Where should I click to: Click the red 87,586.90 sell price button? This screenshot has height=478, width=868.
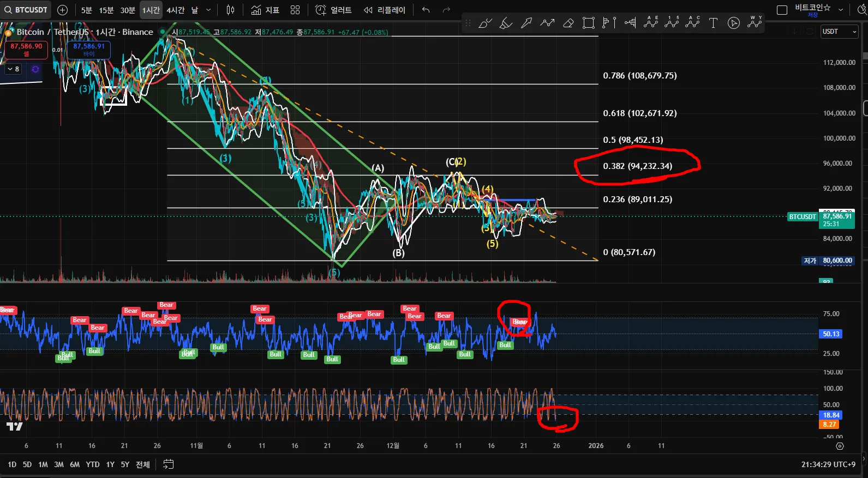26,50
